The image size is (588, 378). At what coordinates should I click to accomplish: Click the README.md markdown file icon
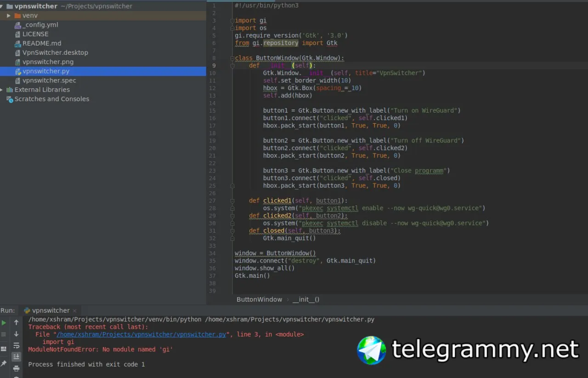click(18, 43)
